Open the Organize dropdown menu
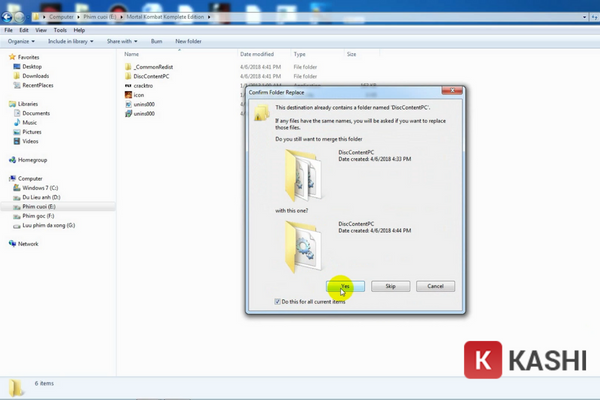Image resolution: width=600 pixels, height=400 pixels. 21,41
